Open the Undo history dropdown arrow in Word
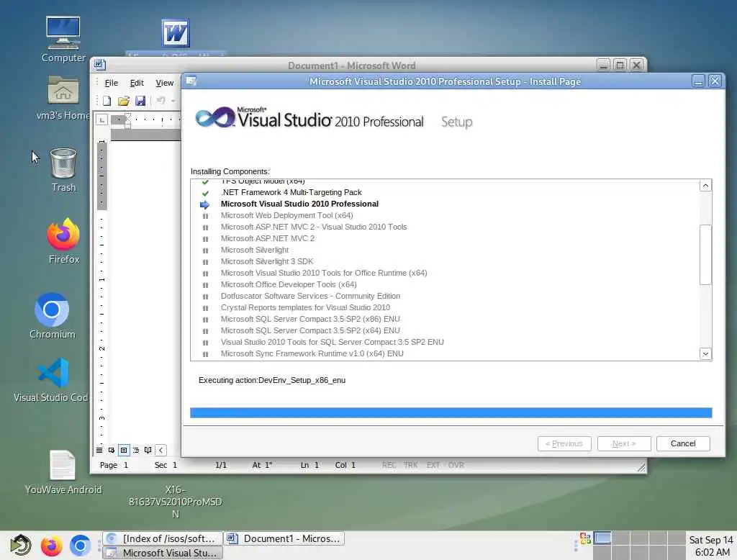 coord(173,101)
